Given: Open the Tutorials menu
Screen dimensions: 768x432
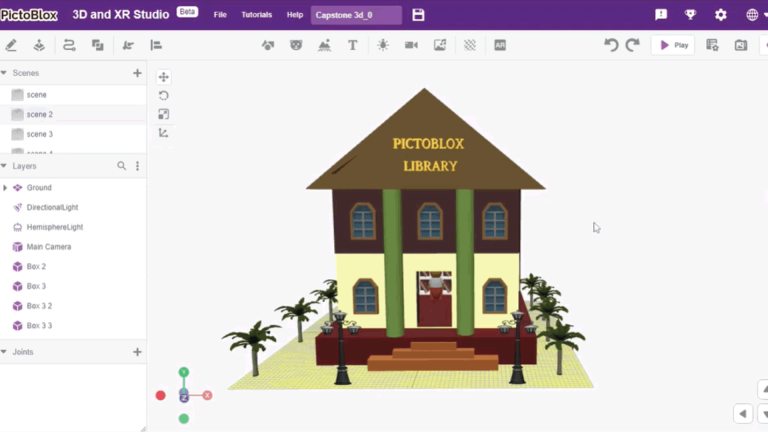Looking at the screenshot, I should click(x=256, y=15).
